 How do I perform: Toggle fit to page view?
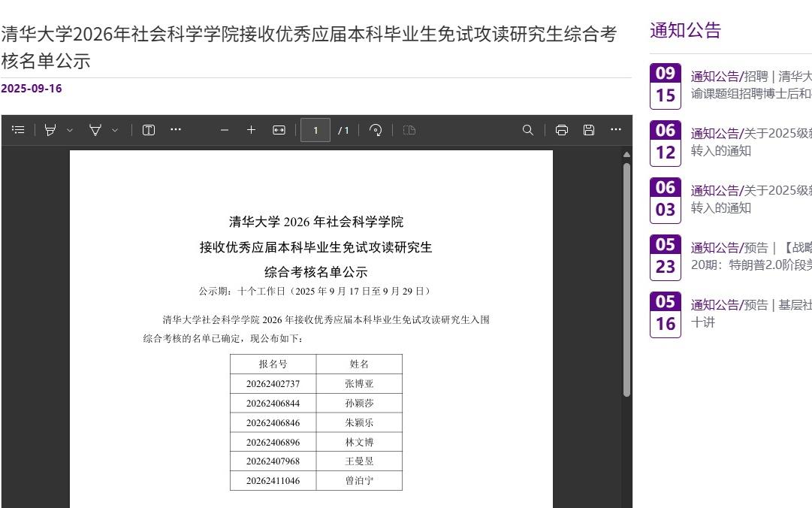278,129
